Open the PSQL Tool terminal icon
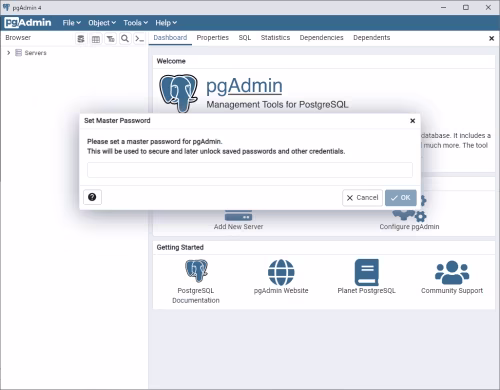 pyautogui.click(x=140, y=39)
